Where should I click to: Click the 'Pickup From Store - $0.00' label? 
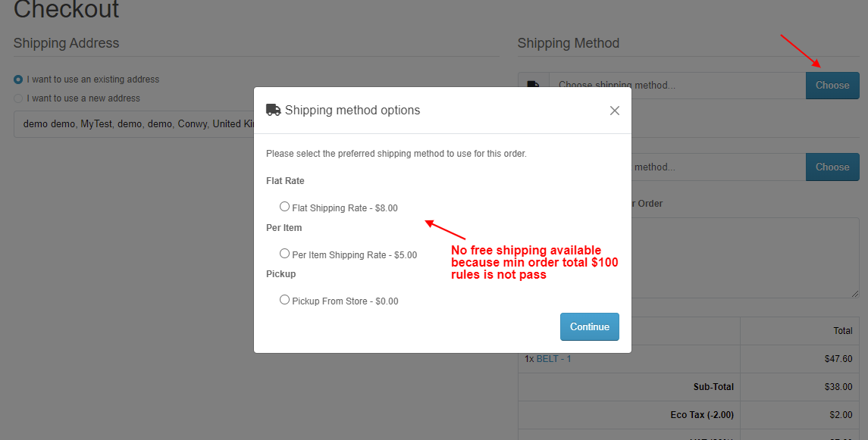pyautogui.click(x=345, y=301)
